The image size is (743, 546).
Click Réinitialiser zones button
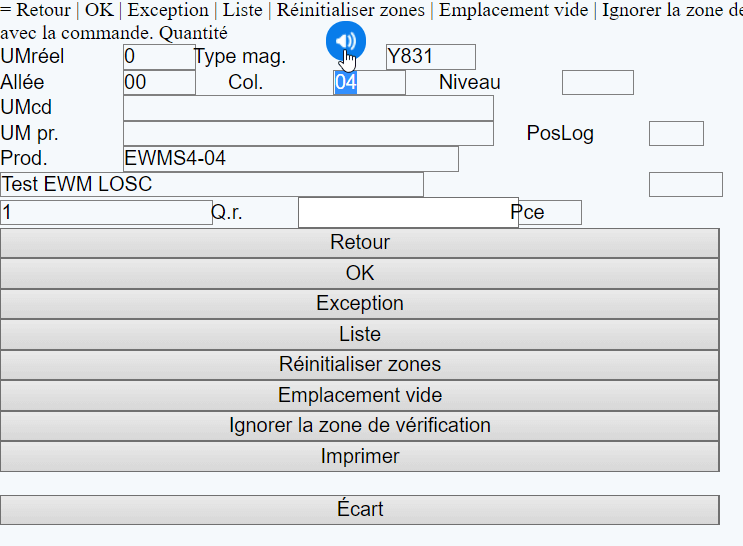click(360, 365)
